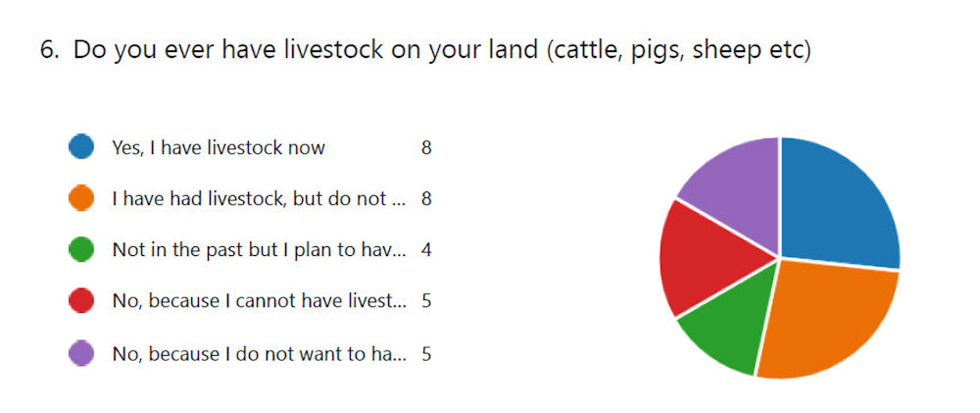Click the orange legend dot
Screen dimensions: 980x413
pos(81,199)
